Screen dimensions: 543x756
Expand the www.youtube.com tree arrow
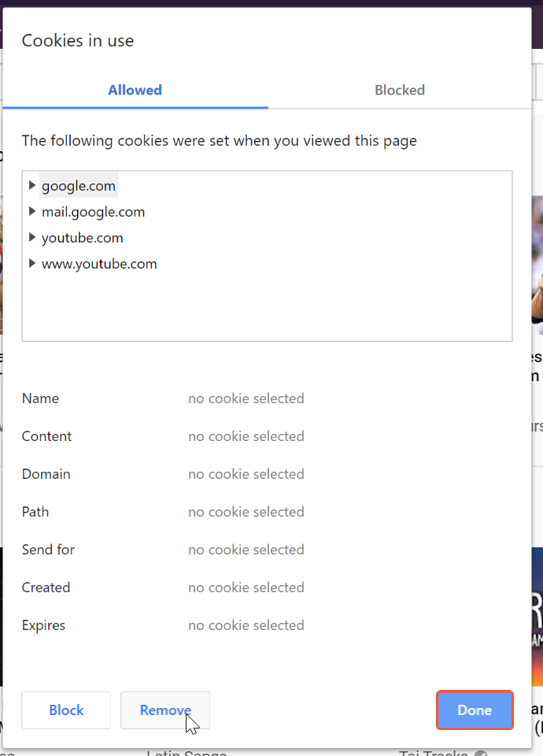point(32,263)
